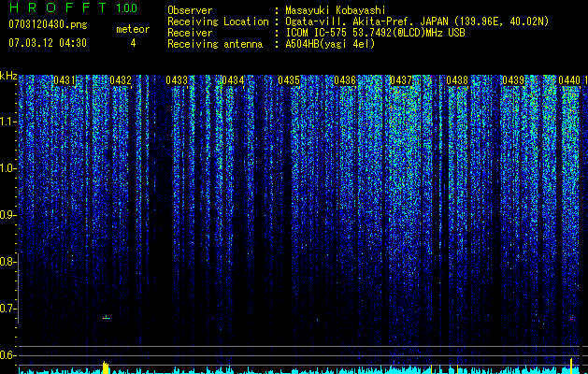588x374 pixels.
Task: Click the 0431 time marker
Action: pos(65,80)
